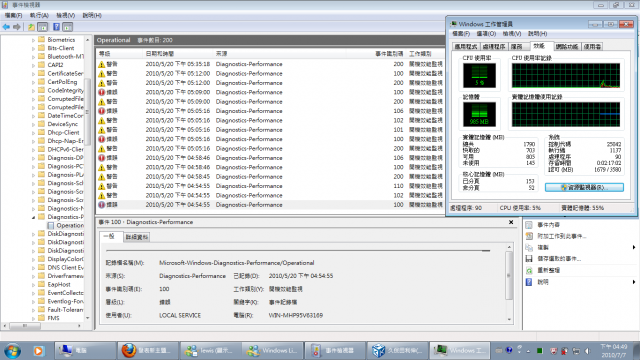This screenshot has height=360, width=640.
Task: Switch to Firefox in the taskbar
Action: coord(148,350)
